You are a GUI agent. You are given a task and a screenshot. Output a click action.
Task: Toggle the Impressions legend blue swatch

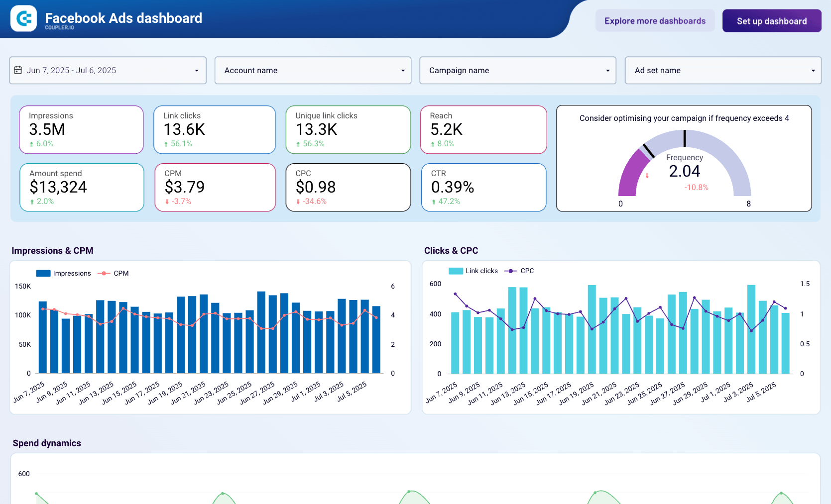[x=43, y=273]
